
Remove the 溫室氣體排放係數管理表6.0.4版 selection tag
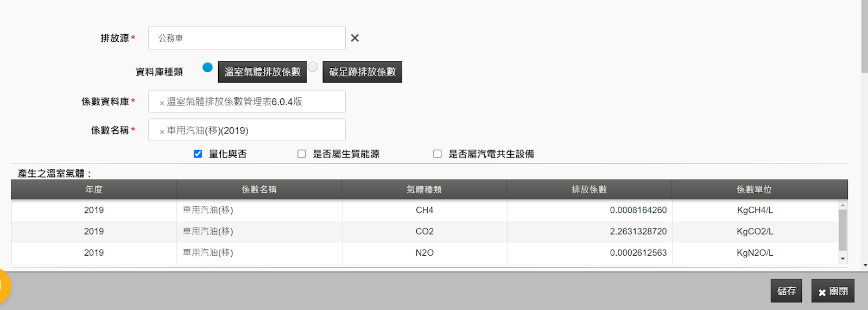(162, 103)
